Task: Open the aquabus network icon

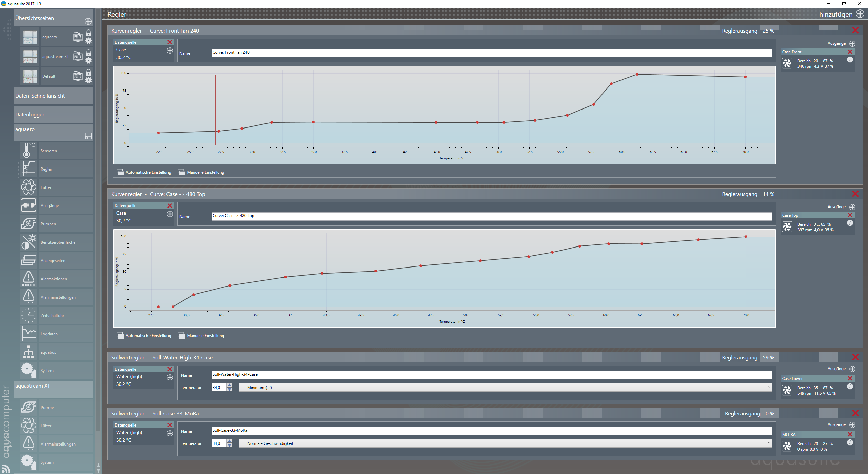Action: pyautogui.click(x=28, y=352)
